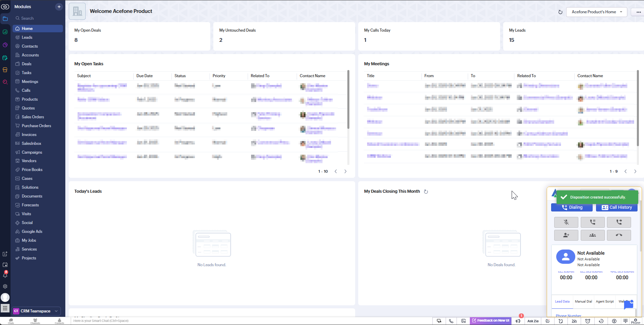Open Phone settings in the bottom bar

pos(635,321)
